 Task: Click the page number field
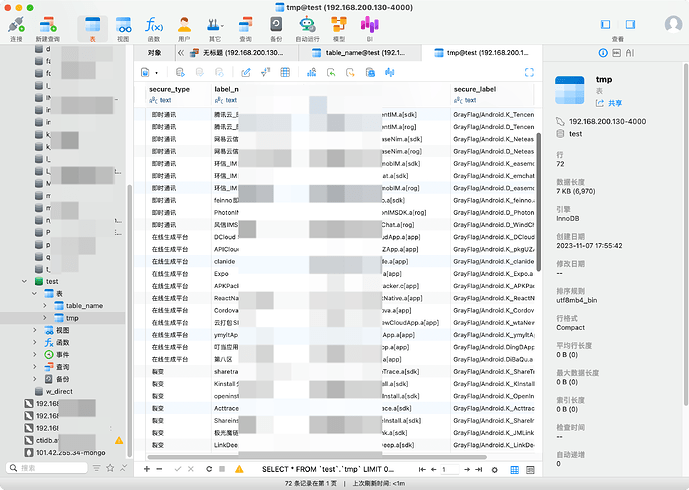pyautogui.click(x=450, y=469)
